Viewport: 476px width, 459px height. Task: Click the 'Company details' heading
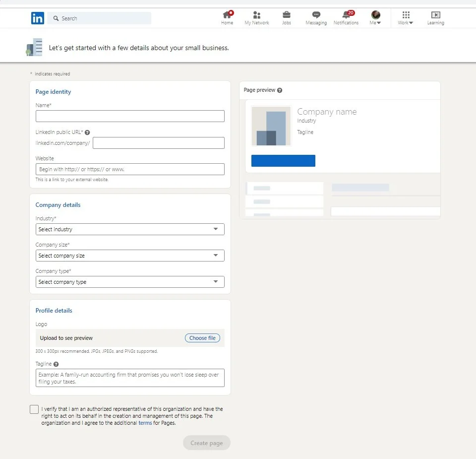58,205
